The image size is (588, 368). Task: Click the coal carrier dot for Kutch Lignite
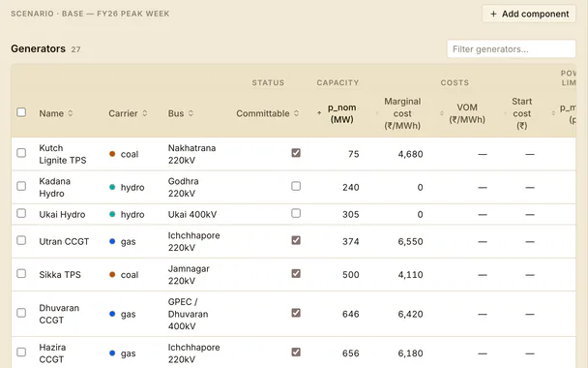click(x=112, y=154)
